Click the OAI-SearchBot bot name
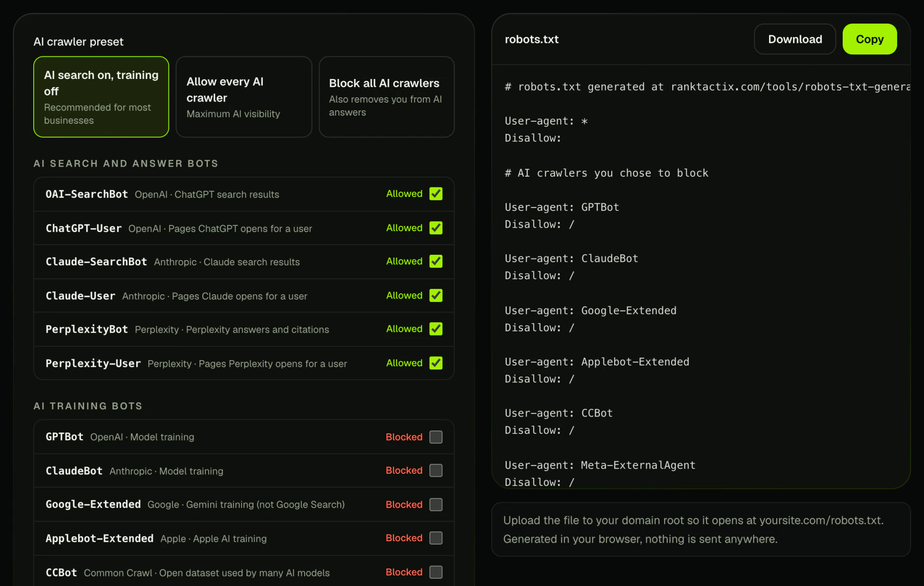This screenshot has height=586, width=924. [x=87, y=194]
